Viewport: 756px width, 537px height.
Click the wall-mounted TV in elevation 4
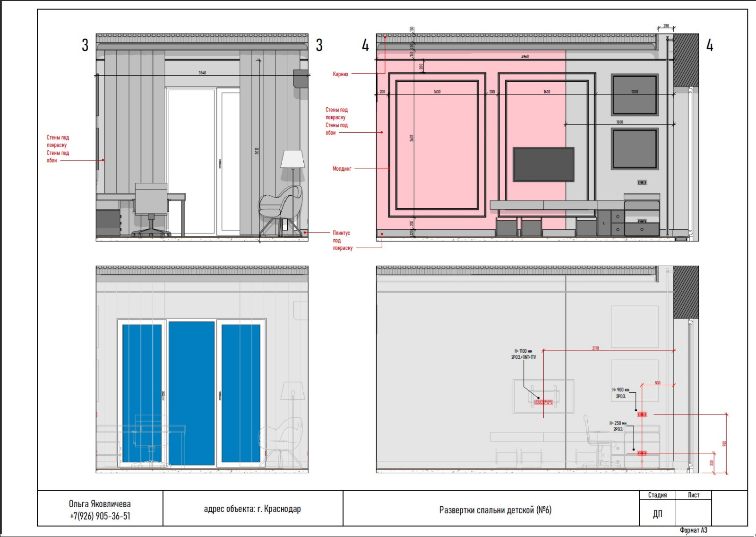[x=543, y=164]
